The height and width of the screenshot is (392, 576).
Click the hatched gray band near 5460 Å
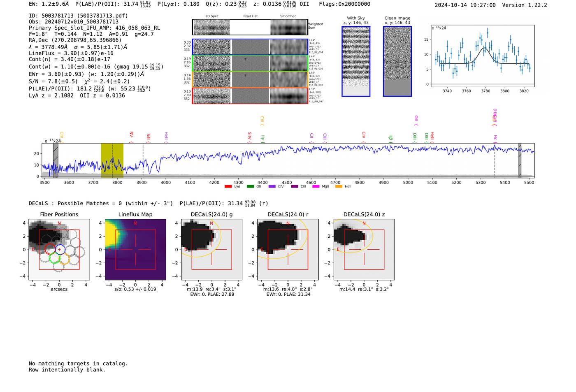pos(520,160)
